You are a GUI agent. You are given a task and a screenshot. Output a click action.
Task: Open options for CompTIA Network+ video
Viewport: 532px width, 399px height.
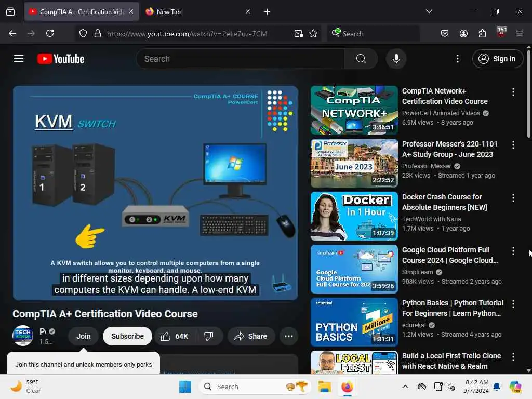pos(513,92)
